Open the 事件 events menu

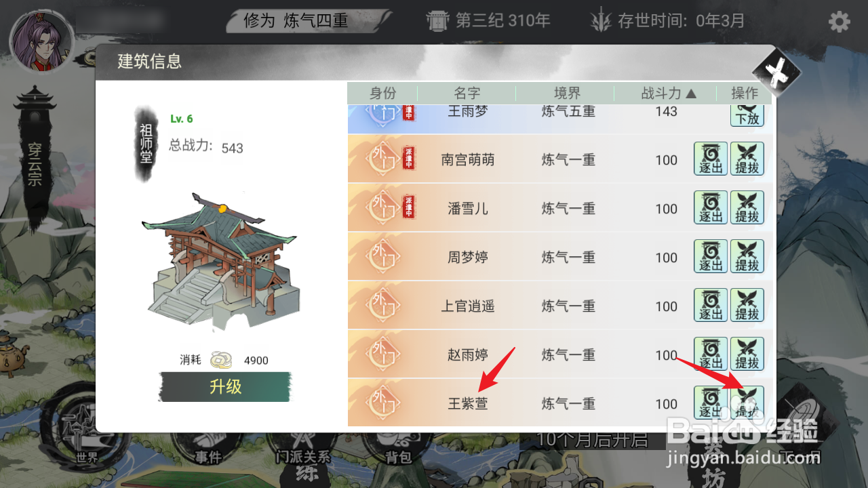click(208, 457)
